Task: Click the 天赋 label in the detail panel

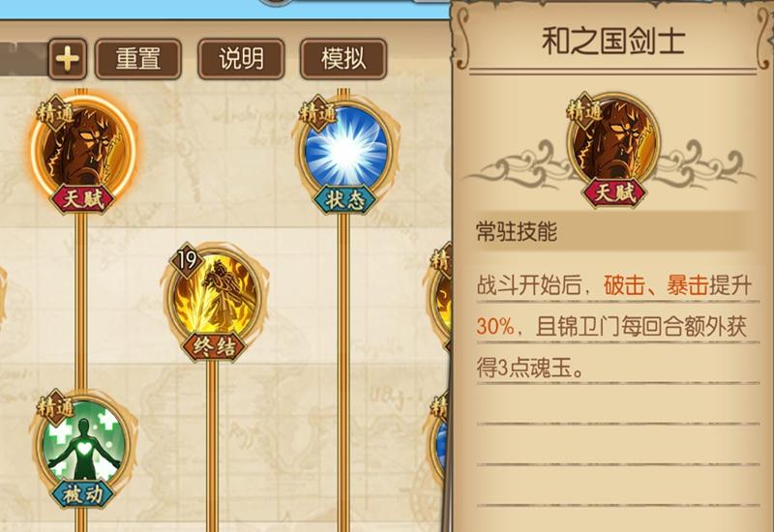Action: (x=614, y=192)
